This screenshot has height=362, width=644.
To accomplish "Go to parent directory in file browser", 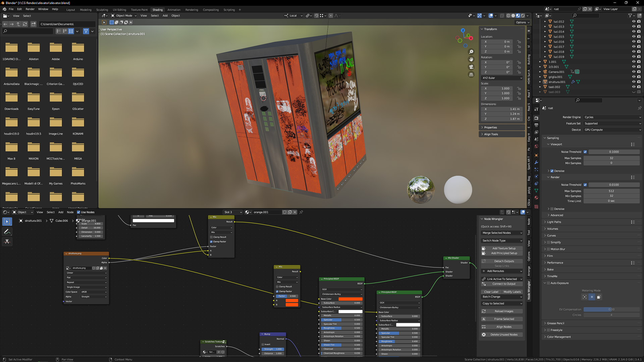I will click(18, 24).
